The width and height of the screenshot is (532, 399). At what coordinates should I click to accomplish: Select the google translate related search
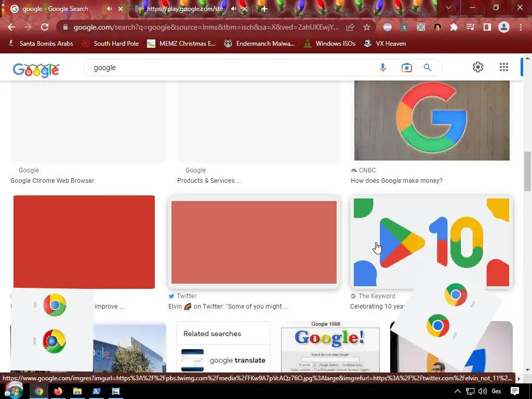223,361
